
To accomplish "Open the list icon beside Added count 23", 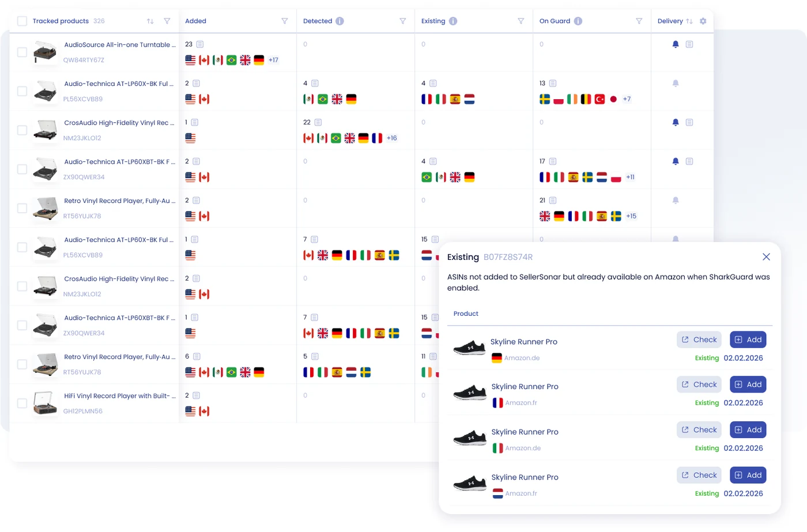I will (x=200, y=44).
